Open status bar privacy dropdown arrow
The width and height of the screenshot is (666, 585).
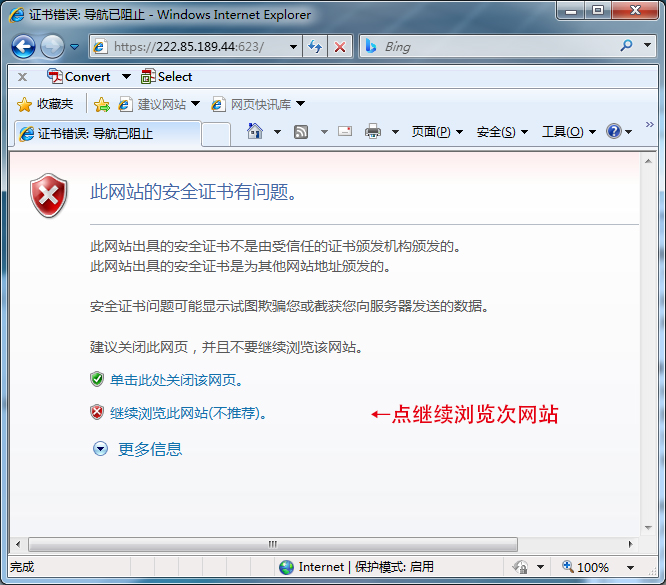540,567
